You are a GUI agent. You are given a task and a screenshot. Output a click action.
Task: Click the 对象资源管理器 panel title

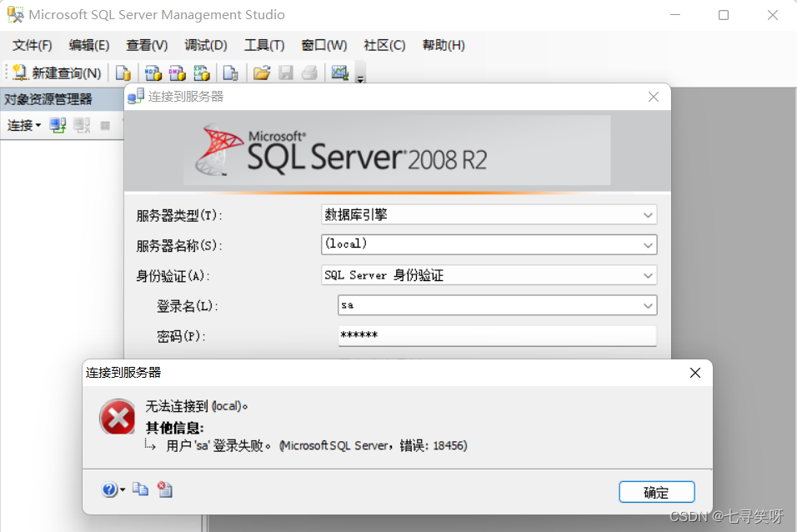pos(48,99)
